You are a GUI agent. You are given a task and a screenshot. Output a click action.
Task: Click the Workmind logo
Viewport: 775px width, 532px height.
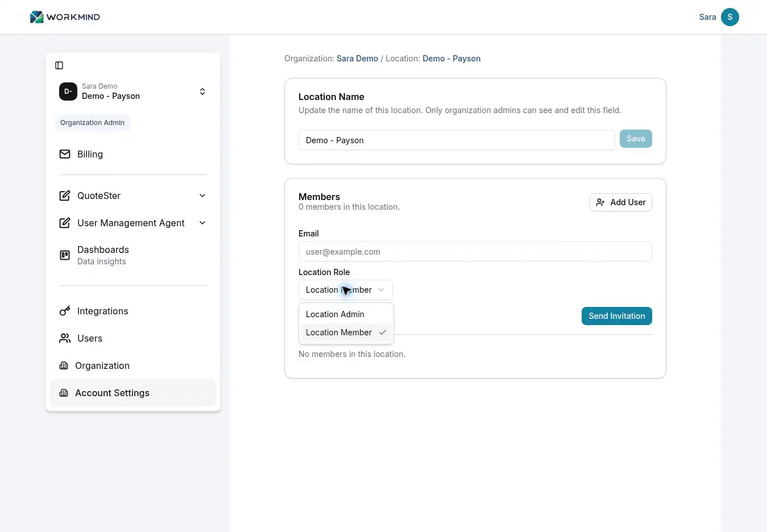pos(65,17)
